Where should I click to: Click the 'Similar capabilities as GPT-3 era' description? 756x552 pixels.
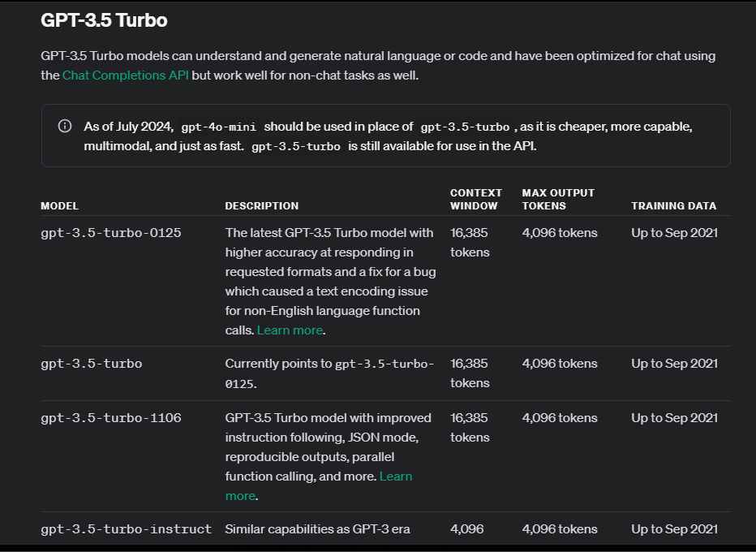click(x=318, y=529)
